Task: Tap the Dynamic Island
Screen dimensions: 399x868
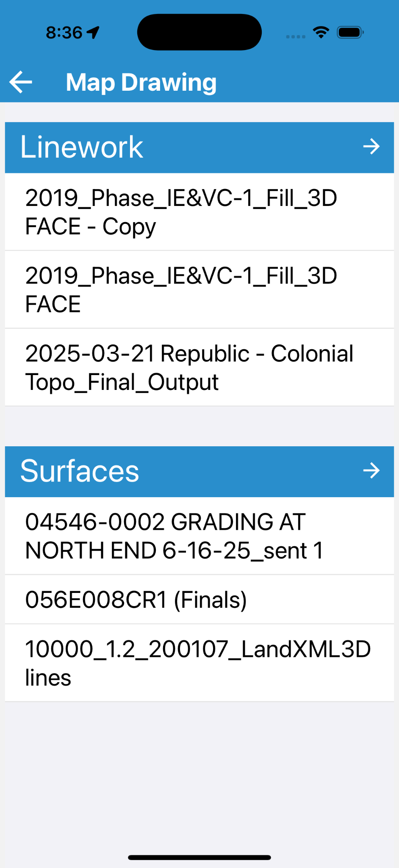Action: tap(199, 32)
